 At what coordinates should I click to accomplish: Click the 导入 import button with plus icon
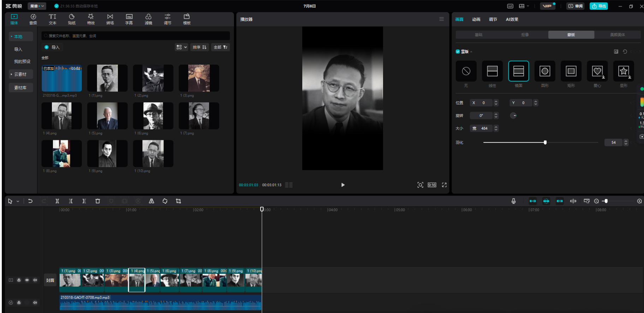(52, 47)
